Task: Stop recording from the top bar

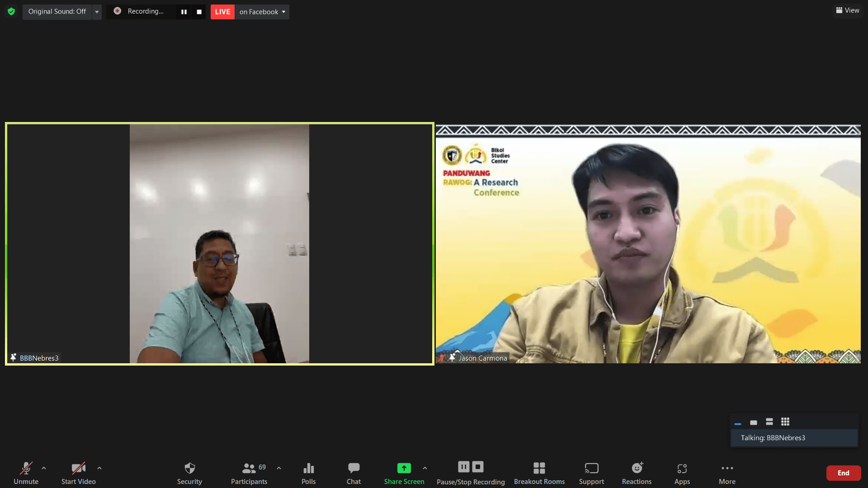Action: [199, 12]
